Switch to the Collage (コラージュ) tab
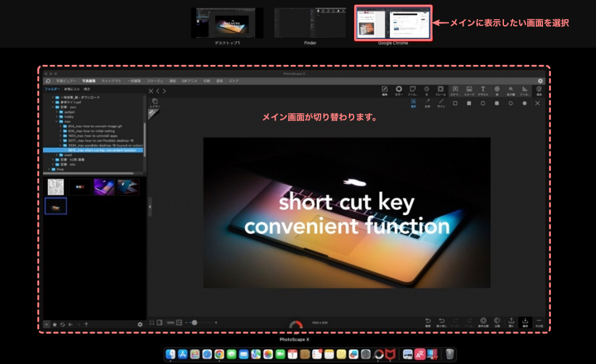 coord(154,81)
